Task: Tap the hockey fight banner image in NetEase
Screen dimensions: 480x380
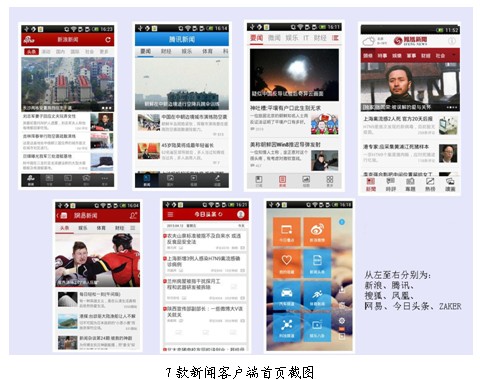Action: (98, 261)
